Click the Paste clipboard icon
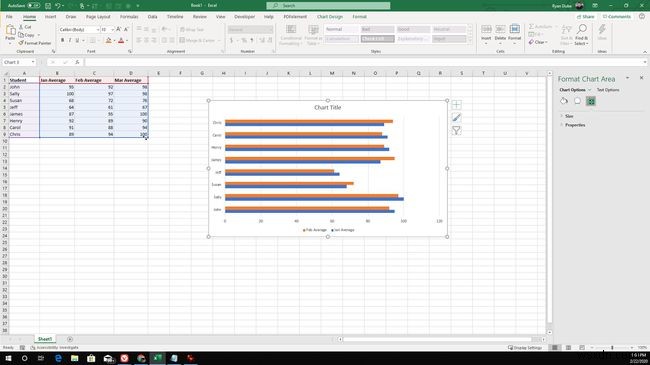 [10, 30]
